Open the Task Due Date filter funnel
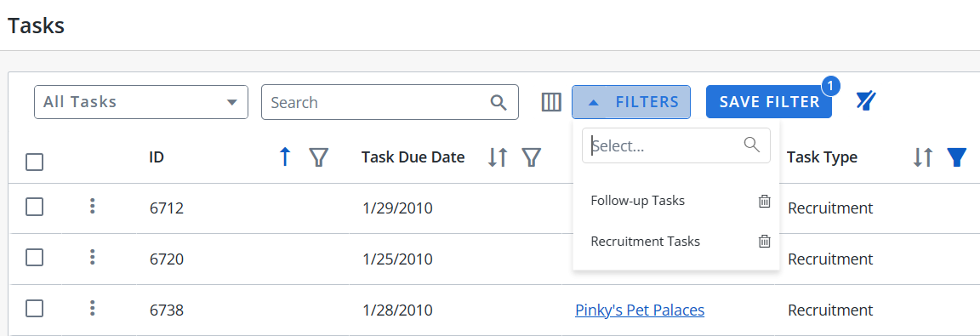This screenshot has height=336, width=980. click(531, 157)
